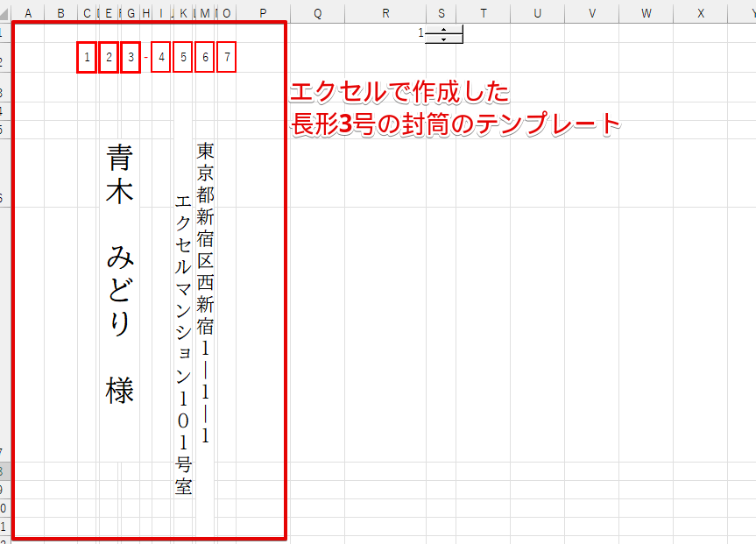Click the red エクセルで作成した title text
756x544 pixels.
coord(399,93)
